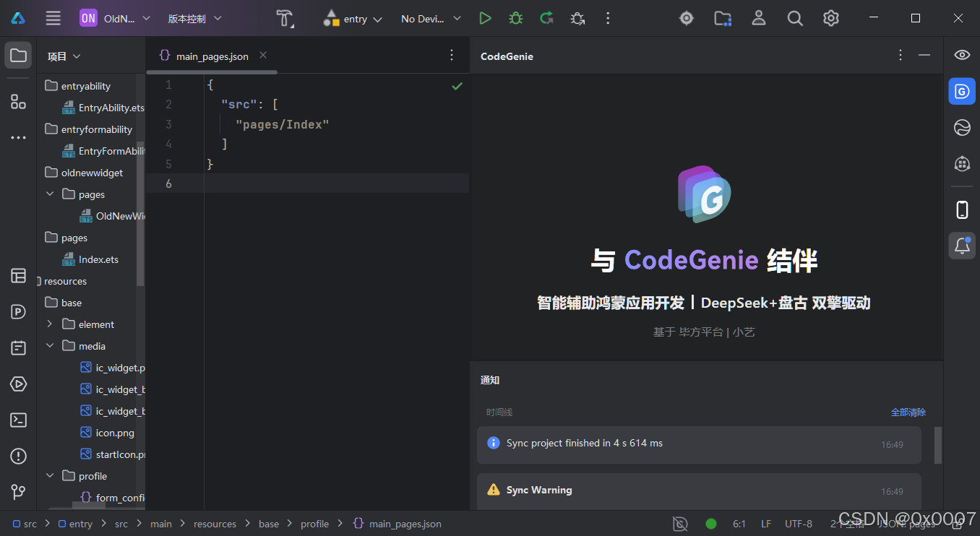Open the device manager phone icon

pyautogui.click(x=962, y=209)
